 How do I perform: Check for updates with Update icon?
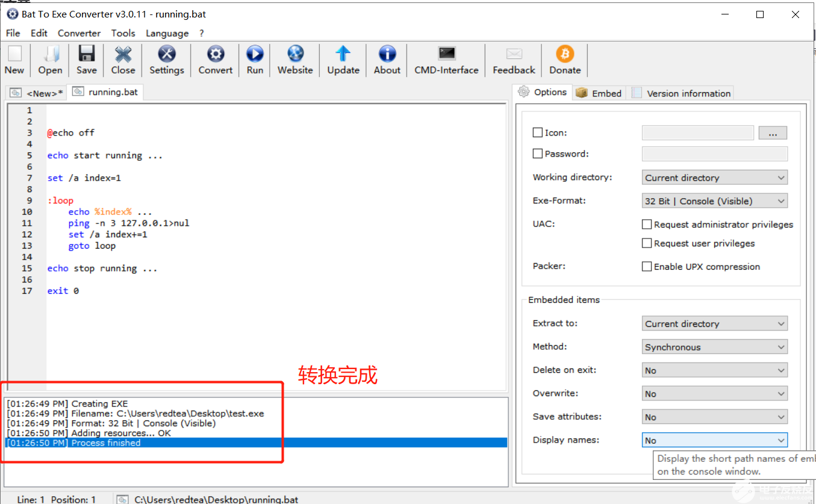[x=343, y=60]
